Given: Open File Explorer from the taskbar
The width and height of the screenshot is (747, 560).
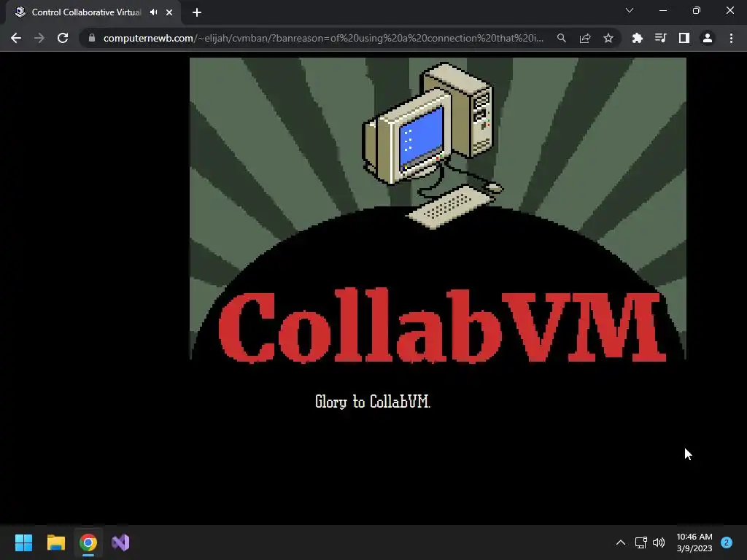Looking at the screenshot, I should pos(55,542).
